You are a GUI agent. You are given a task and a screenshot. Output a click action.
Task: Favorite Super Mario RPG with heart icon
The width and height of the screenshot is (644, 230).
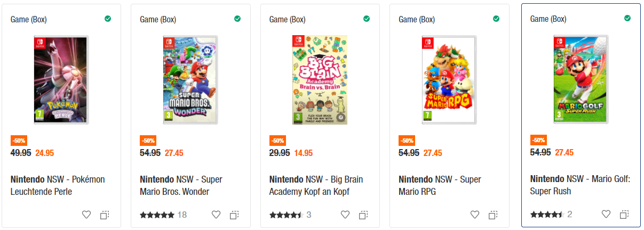click(475, 215)
